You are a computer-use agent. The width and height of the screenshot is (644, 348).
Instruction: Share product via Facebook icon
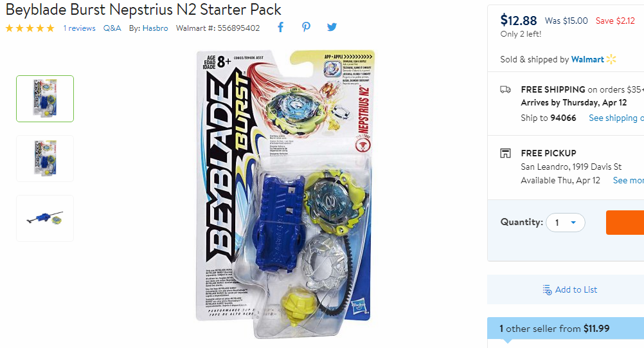click(280, 28)
